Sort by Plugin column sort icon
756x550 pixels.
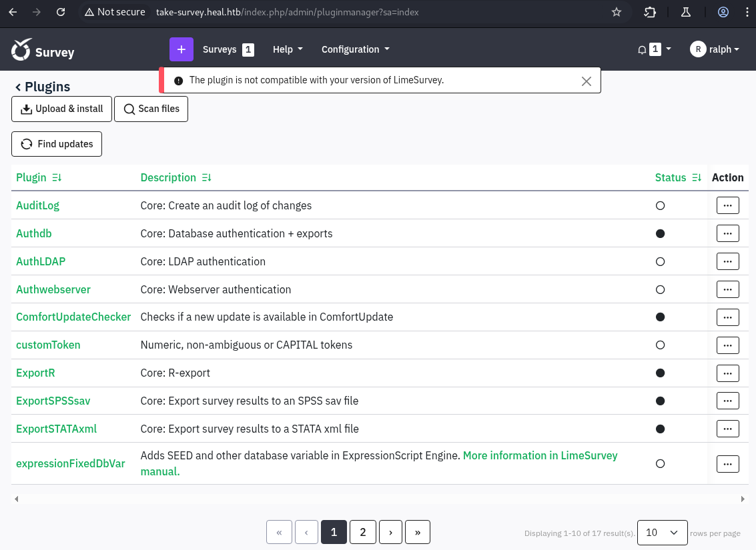pos(57,178)
